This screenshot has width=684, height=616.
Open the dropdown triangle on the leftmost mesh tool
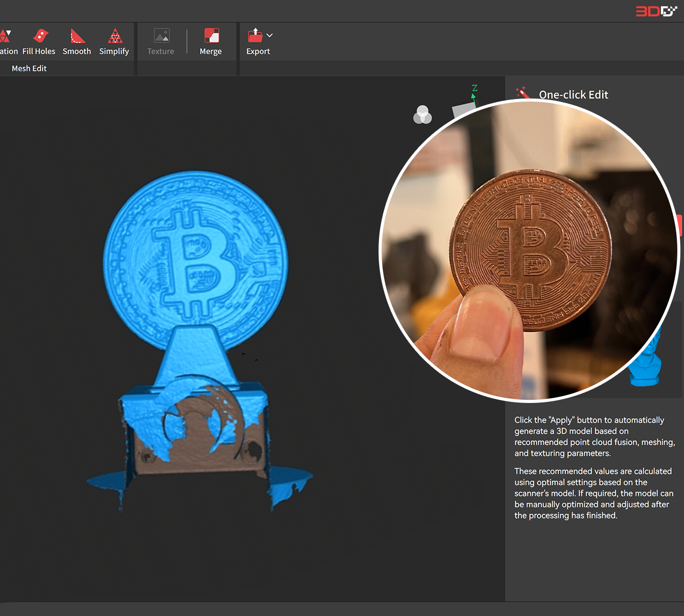click(x=9, y=33)
